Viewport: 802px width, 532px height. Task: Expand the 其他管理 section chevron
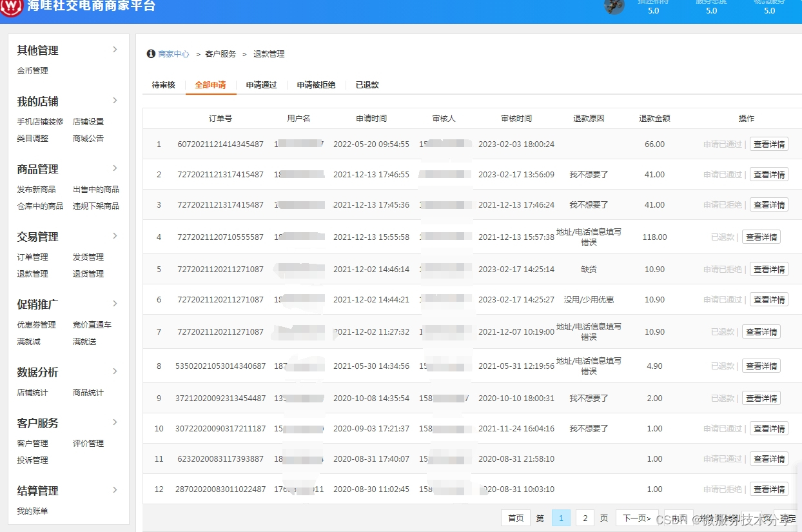(x=115, y=50)
